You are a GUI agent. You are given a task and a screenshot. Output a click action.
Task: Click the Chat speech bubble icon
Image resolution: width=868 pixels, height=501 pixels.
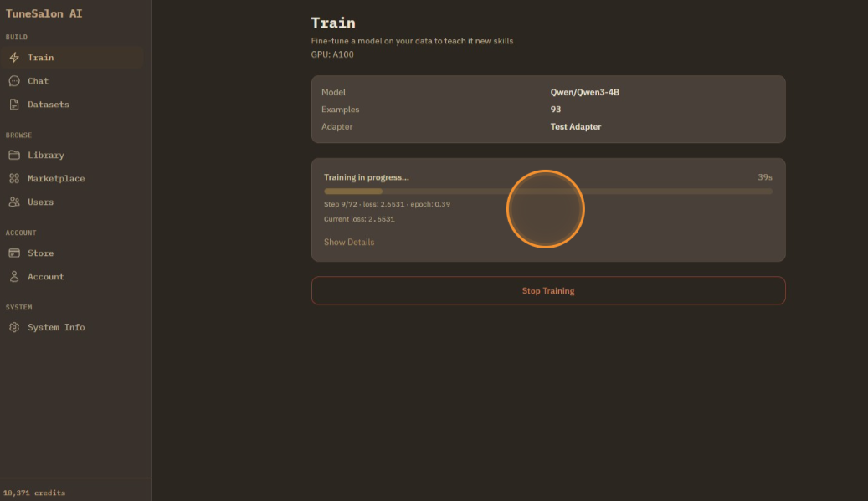(14, 81)
